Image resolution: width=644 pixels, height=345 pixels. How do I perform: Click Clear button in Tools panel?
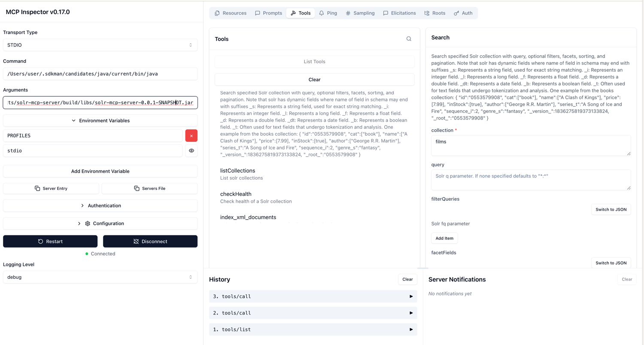tap(314, 79)
